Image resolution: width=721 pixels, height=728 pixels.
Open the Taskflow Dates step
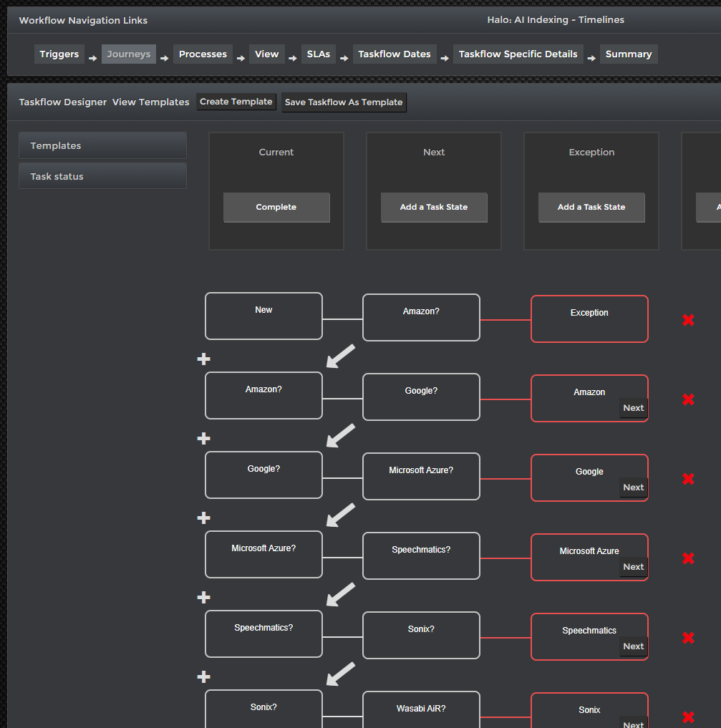395,54
